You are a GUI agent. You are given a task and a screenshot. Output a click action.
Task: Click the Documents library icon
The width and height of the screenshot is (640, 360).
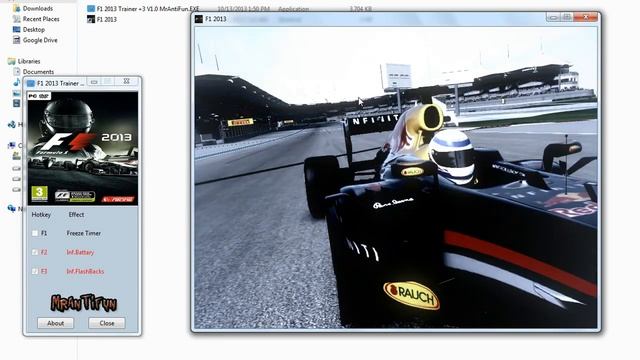click(17, 72)
